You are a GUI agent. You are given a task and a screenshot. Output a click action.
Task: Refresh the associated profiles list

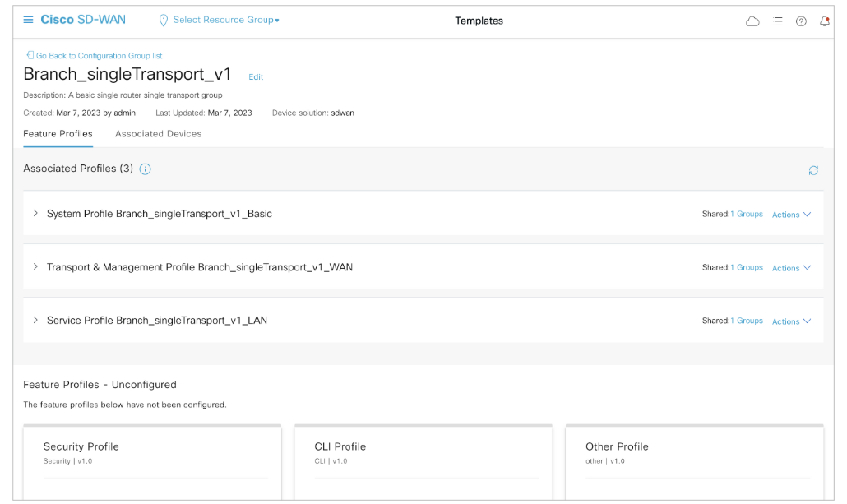coord(813,170)
